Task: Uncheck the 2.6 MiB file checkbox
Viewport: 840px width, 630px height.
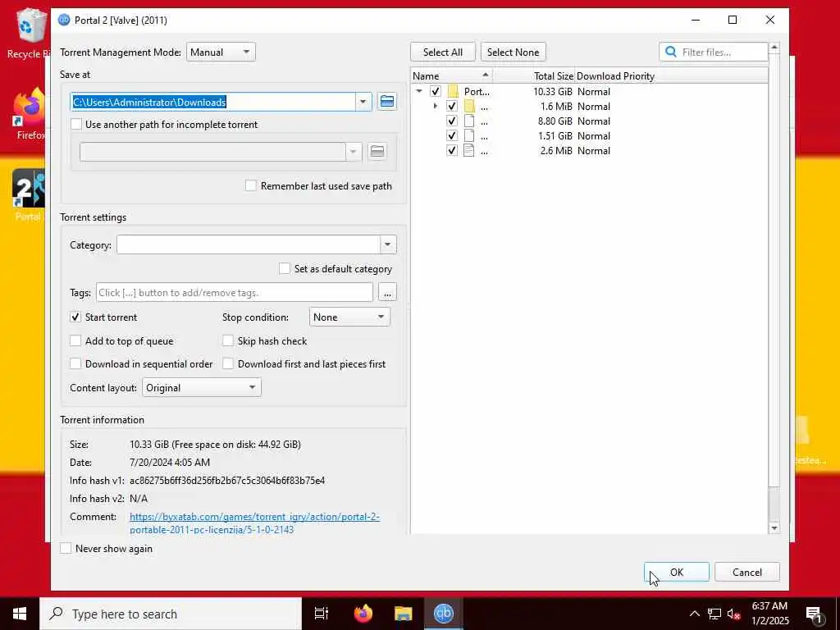Action: pos(452,151)
